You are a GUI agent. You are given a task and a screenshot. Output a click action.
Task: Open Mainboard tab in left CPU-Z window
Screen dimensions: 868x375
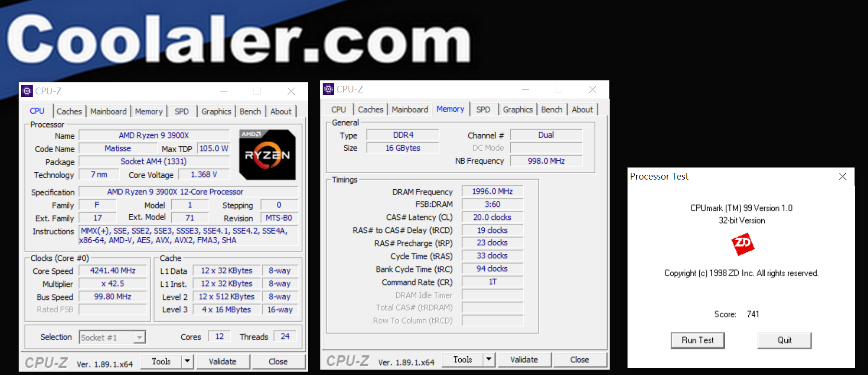(108, 111)
